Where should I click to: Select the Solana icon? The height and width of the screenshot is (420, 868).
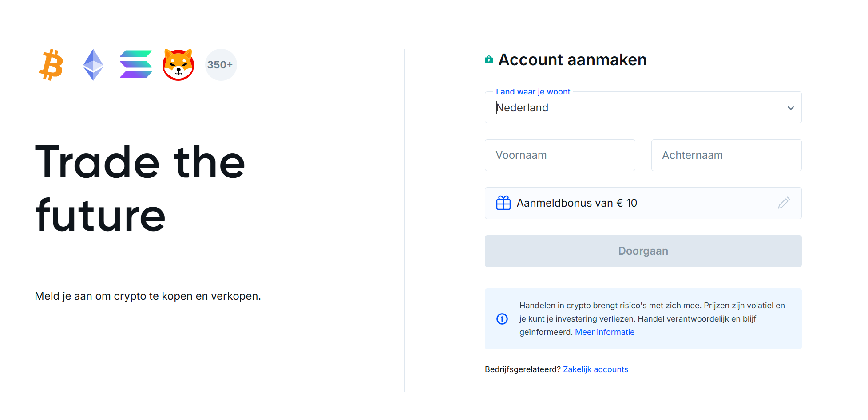pyautogui.click(x=135, y=65)
